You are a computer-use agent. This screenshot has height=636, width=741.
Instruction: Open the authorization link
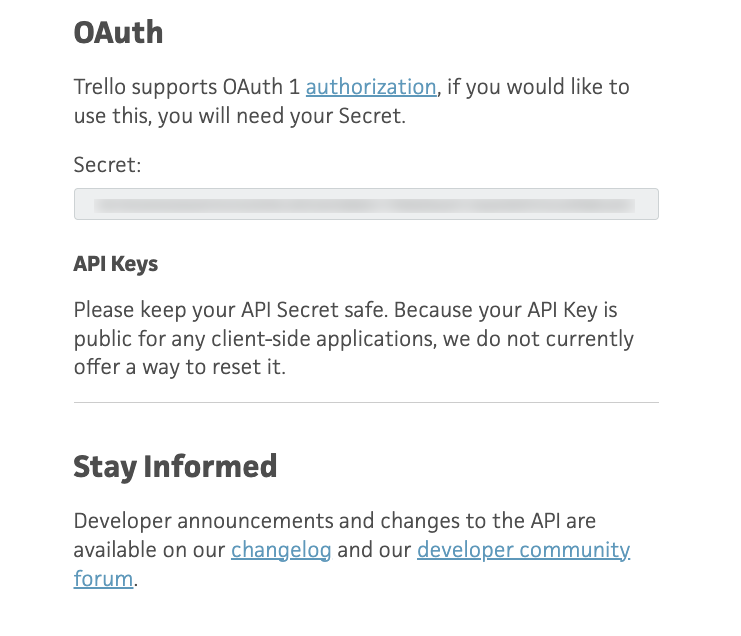point(371,87)
